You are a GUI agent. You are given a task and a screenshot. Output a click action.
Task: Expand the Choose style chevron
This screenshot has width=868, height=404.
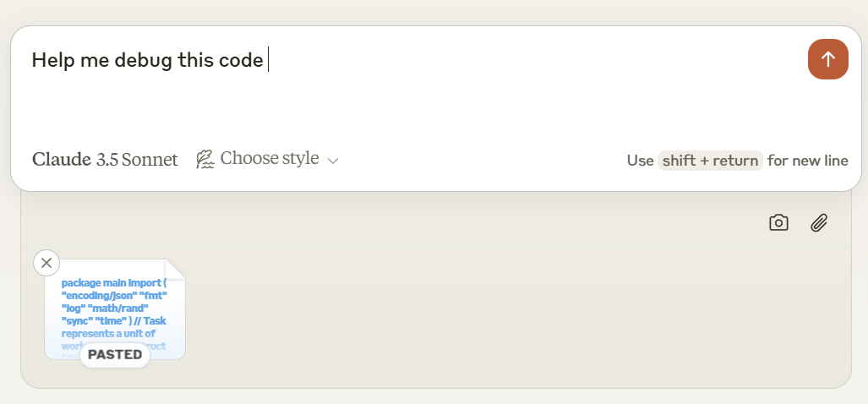pyautogui.click(x=333, y=161)
